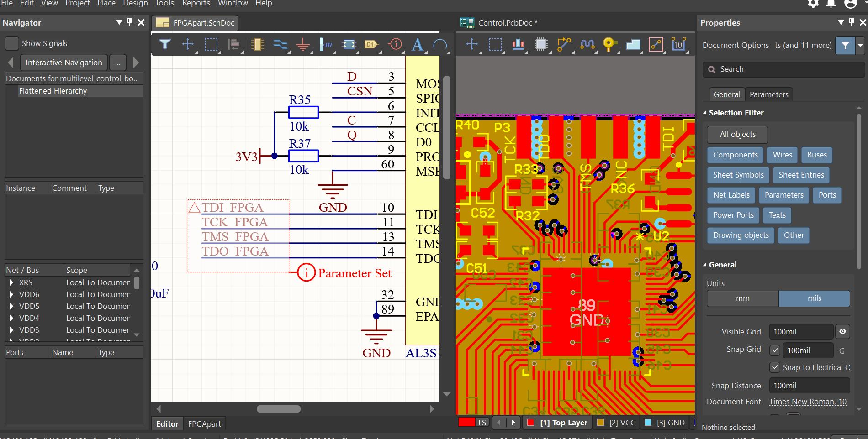Image resolution: width=868 pixels, height=439 pixels.
Task: Choose the Place Text String tool
Action: pos(417,44)
